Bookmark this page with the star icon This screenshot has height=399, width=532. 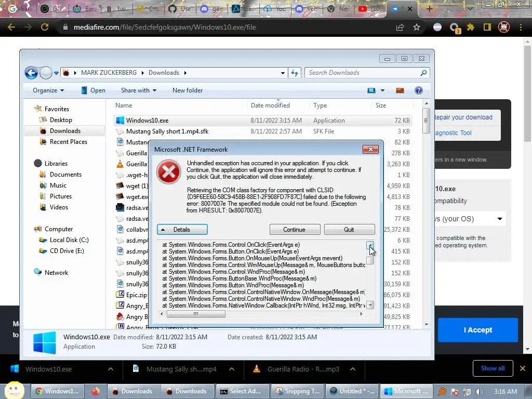tap(417, 27)
